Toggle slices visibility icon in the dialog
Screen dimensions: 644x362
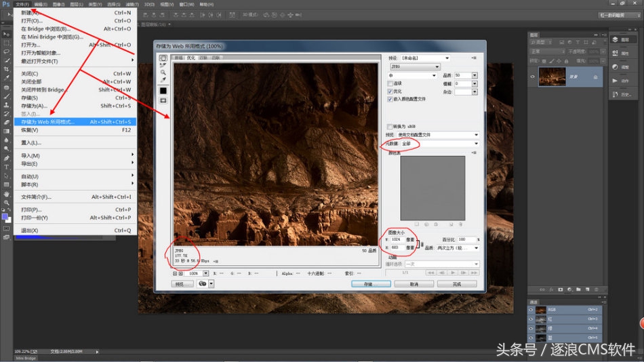163,100
